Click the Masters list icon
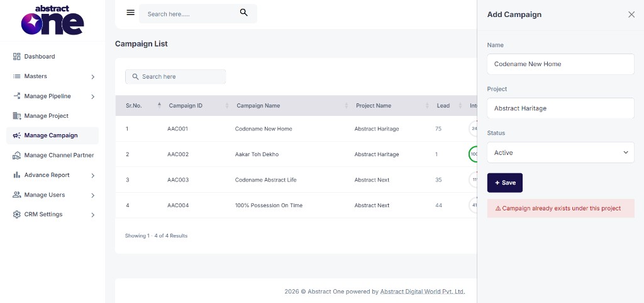The height and width of the screenshot is (303, 644). pos(17,76)
